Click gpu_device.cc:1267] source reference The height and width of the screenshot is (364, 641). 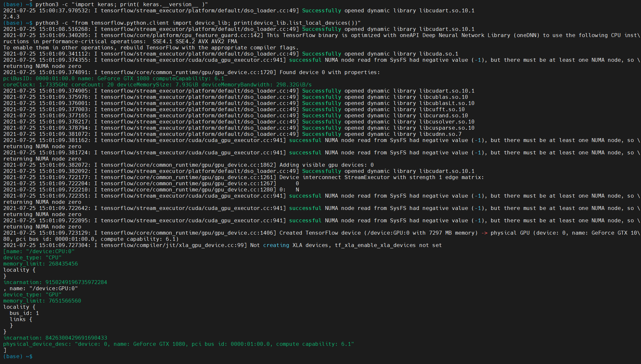click(245, 183)
